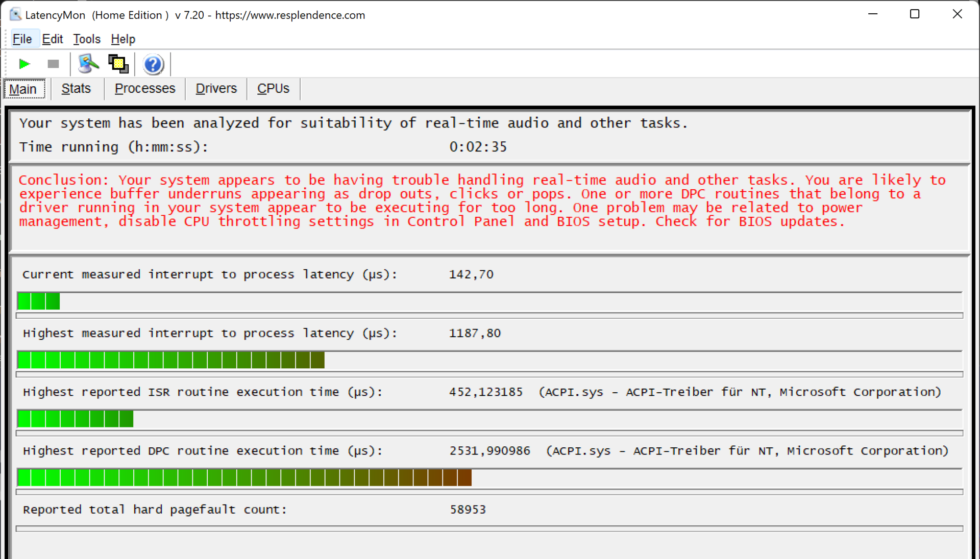This screenshot has height=559, width=980.
Task: Select the Main tab
Action: [x=23, y=89]
